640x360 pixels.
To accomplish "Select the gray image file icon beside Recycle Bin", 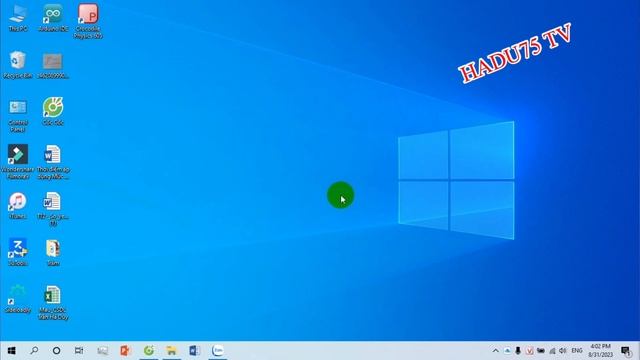I will tap(53, 65).
